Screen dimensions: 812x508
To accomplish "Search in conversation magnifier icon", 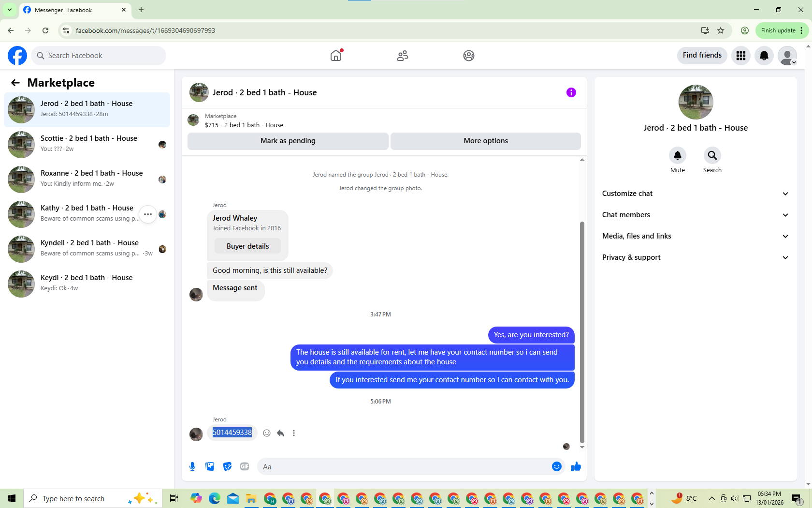I will click(x=712, y=155).
